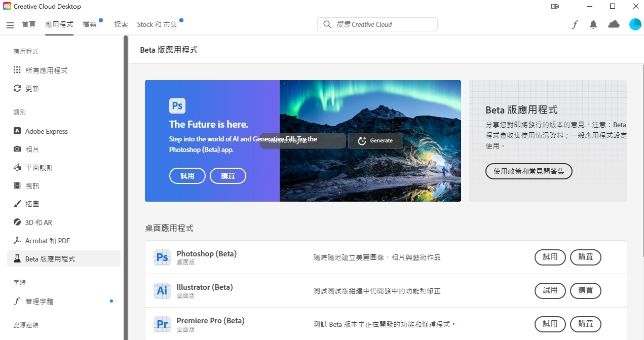Screen dimensions: 644x340
Task: Select 相片 category label
Action: coord(32,149)
